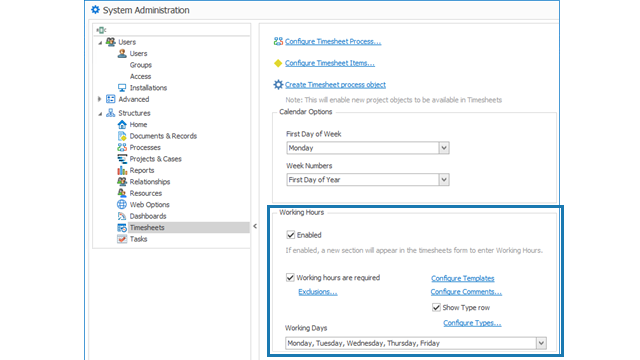Viewport: 640px width, 360px height.
Task: Open the Working Days dropdown arrow
Action: [541, 343]
